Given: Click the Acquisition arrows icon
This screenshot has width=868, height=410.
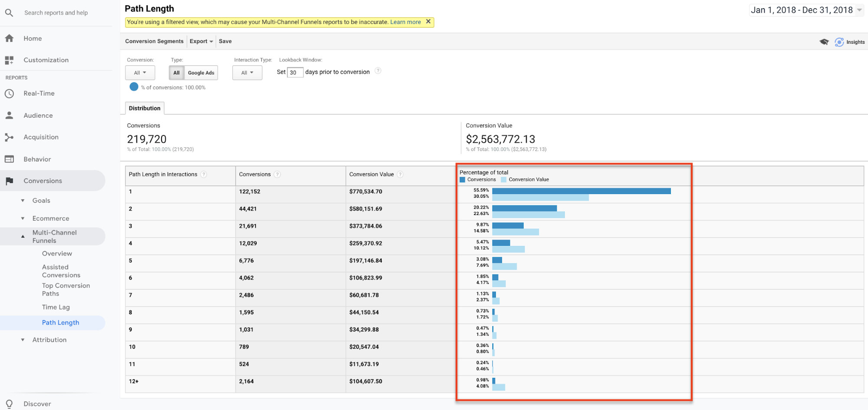Looking at the screenshot, I should click(9, 137).
